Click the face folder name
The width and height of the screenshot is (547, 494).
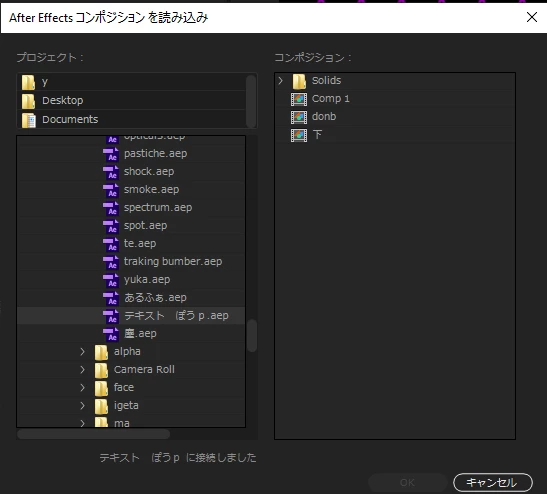[124, 388]
